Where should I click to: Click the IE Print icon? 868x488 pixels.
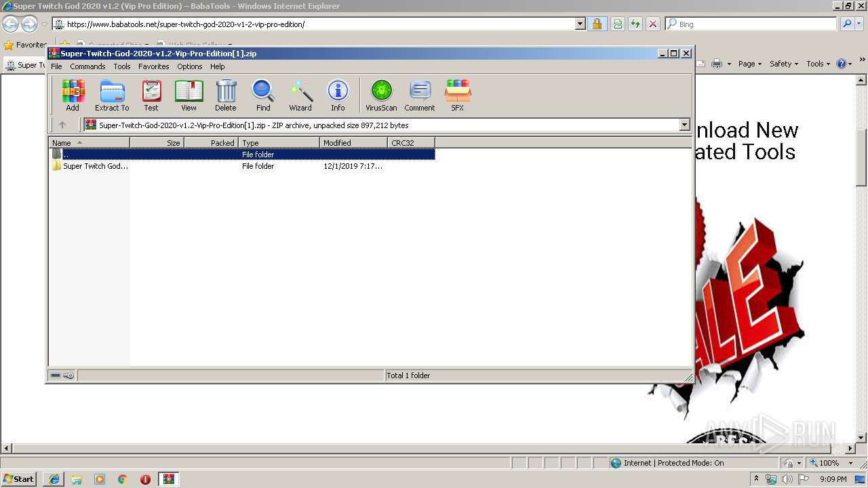tap(716, 64)
